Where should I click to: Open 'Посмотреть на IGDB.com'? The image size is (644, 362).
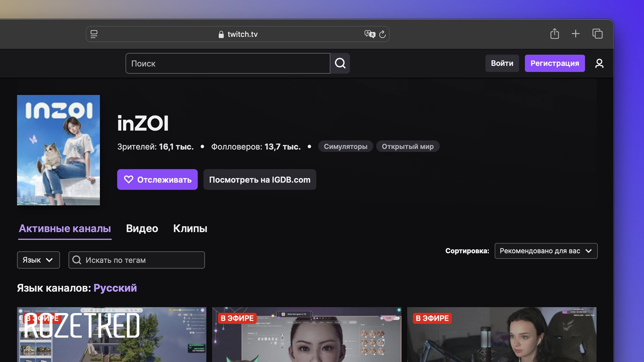click(x=260, y=180)
